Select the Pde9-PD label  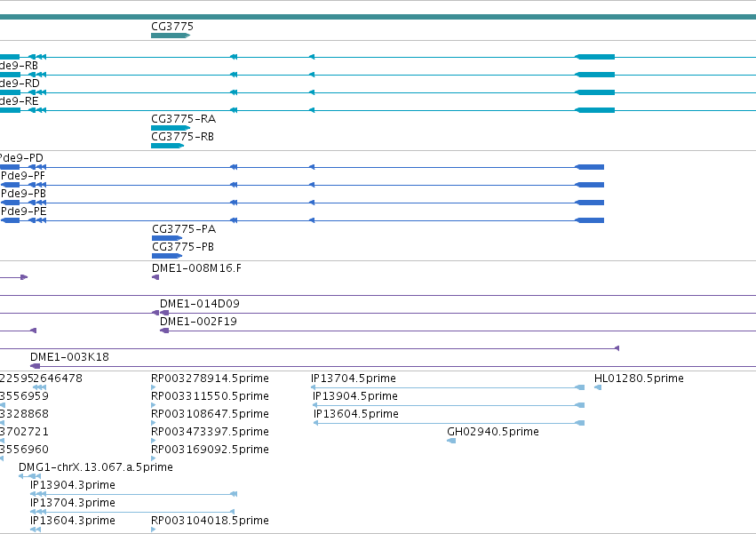pos(21,158)
